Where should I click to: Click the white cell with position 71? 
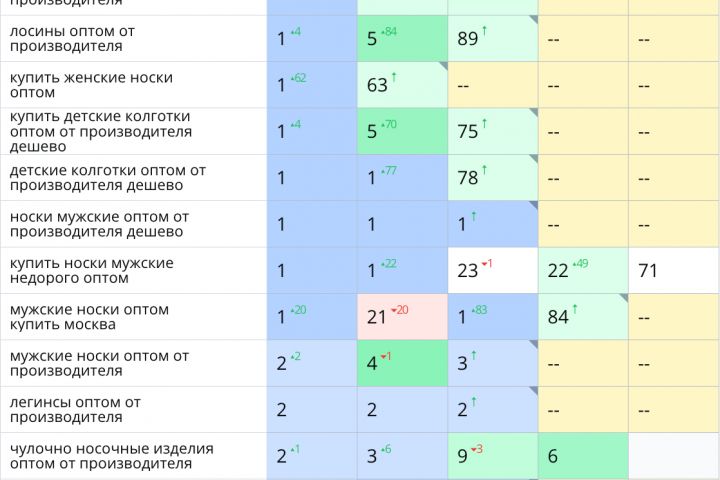tap(673, 271)
